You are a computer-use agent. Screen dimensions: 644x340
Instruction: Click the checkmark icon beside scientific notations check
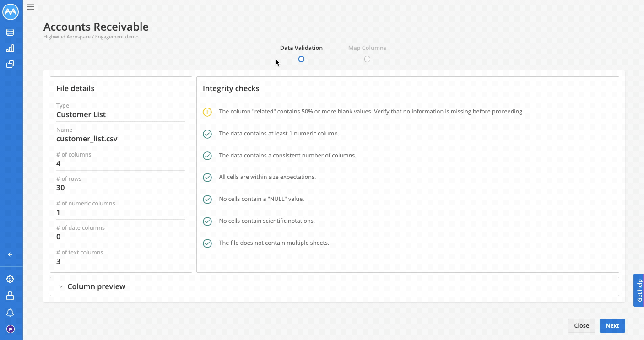tap(207, 221)
